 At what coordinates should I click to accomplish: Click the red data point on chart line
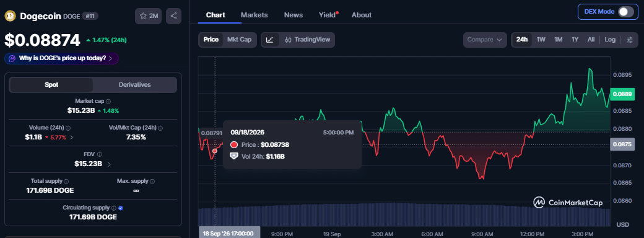pos(214,151)
